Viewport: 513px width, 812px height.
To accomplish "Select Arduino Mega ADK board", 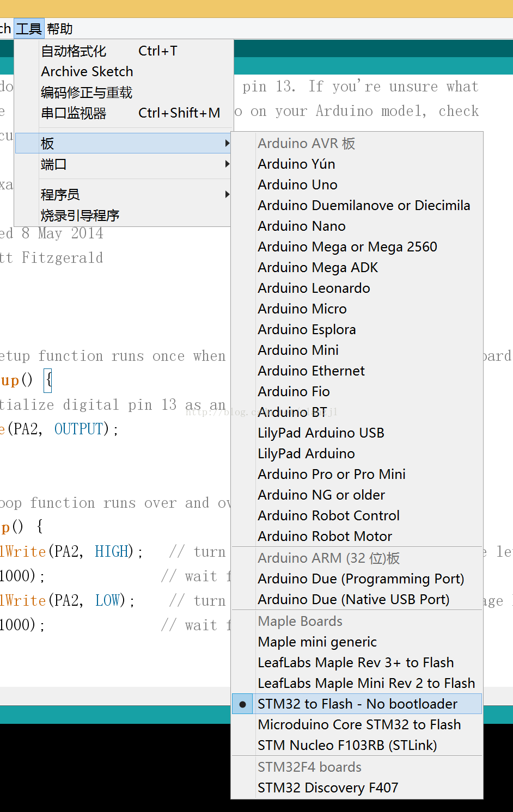I will click(x=357, y=268).
